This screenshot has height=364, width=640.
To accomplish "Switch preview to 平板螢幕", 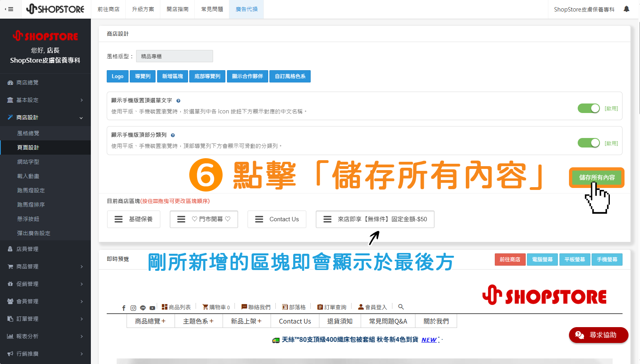I will [575, 259].
